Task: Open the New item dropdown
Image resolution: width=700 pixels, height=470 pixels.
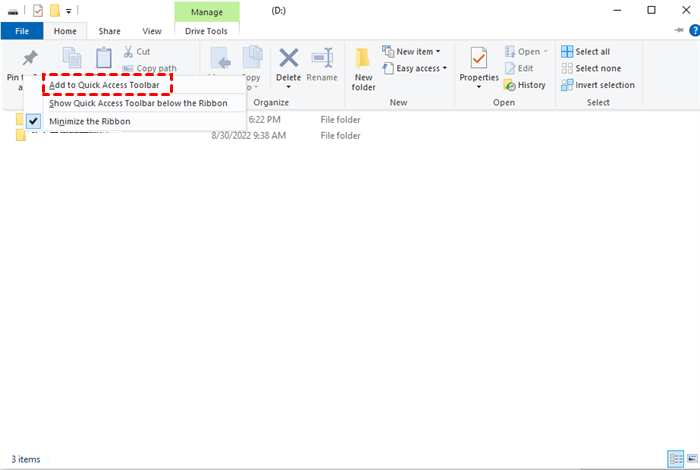Action: [x=412, y=52]
